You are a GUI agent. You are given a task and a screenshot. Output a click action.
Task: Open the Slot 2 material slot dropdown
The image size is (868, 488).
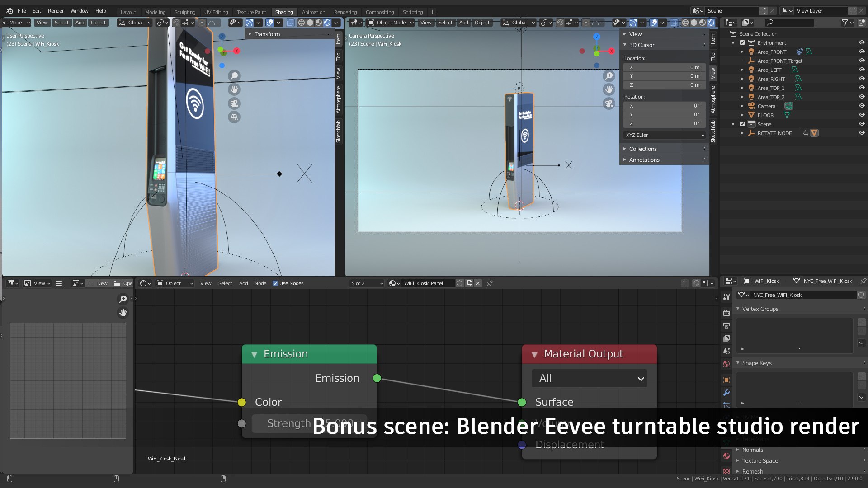point(367,283)
